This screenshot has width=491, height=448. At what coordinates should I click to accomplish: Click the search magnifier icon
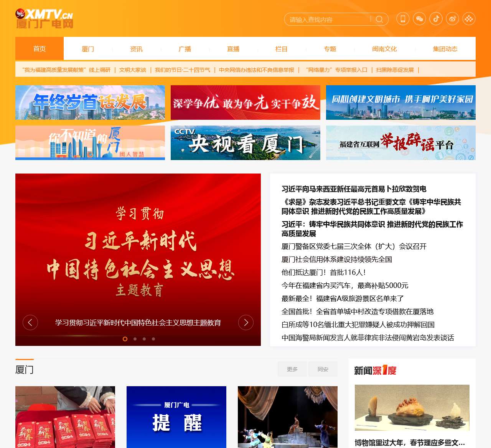(379, 19)
